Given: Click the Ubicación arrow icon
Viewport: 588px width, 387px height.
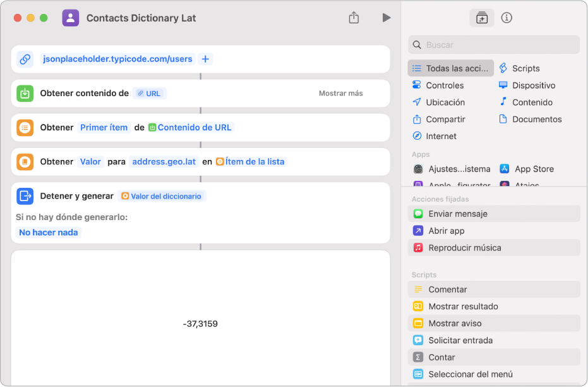Looking at the screenshot, I should pos(417,102).
